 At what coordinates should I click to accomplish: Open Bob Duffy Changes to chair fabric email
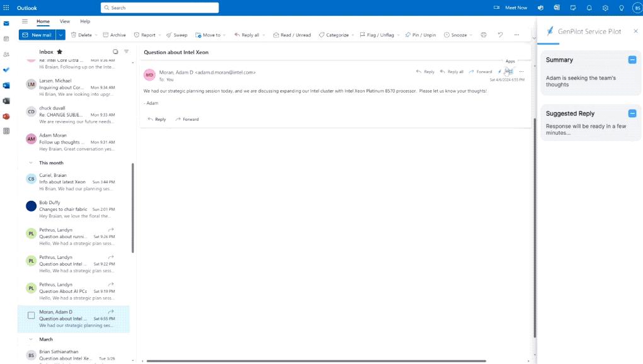click(x=74, y=209)
